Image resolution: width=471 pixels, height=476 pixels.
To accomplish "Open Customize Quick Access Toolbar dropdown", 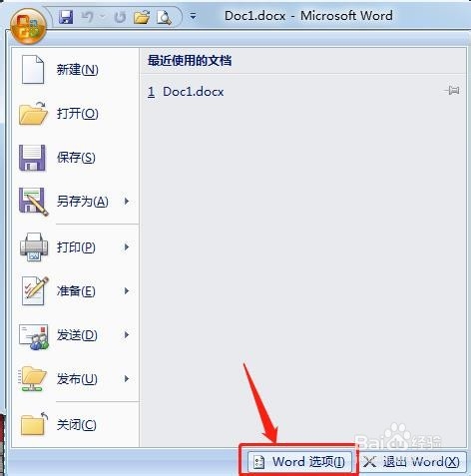I will click(x=193, y=16).
